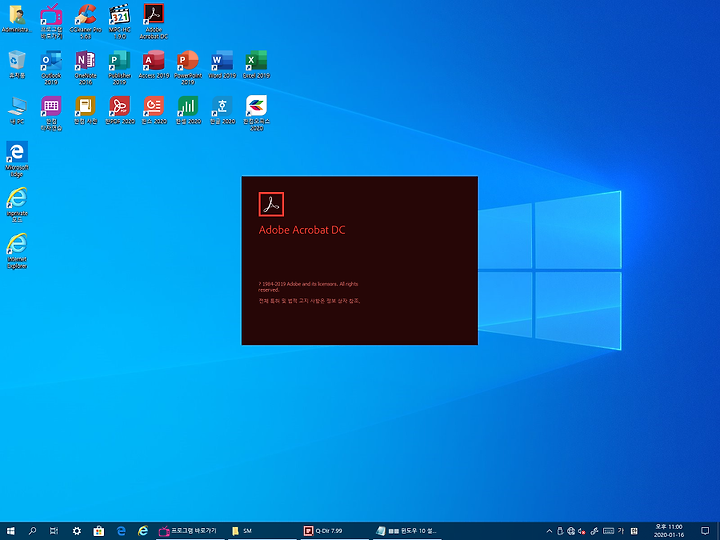This screenshot has height=540, width=720.
Task: Open the network tray icon
Action: pyautogui.click(x=571, y=531)
